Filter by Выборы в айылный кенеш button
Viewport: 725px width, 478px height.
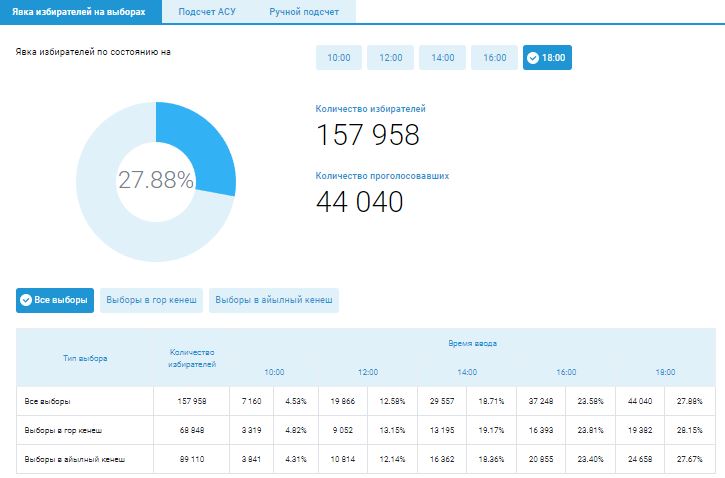(x=274, y=300)
